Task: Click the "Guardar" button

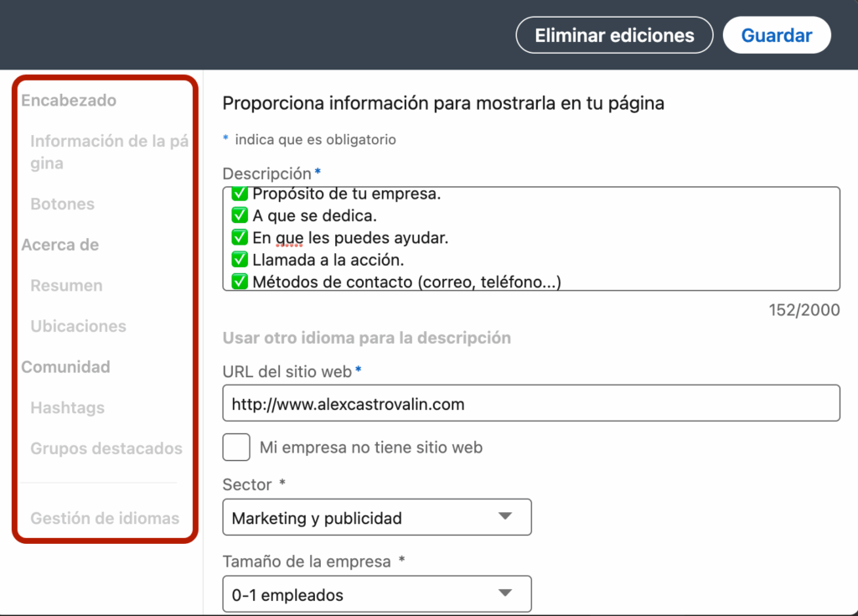Action: 776,34
